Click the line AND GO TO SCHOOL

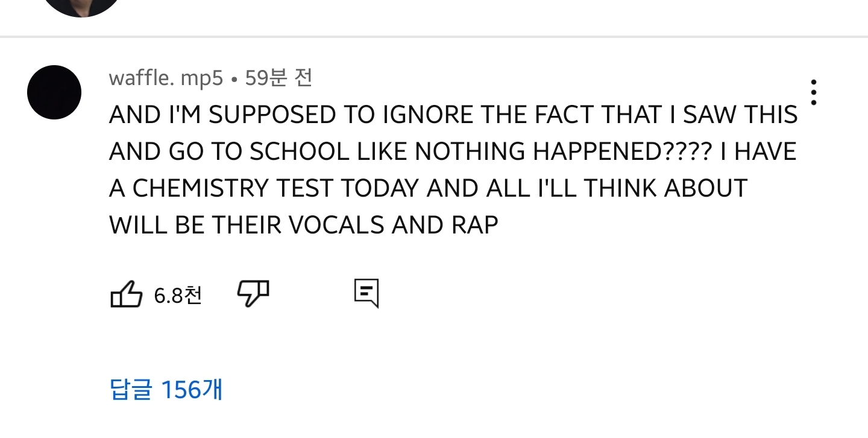453,151
